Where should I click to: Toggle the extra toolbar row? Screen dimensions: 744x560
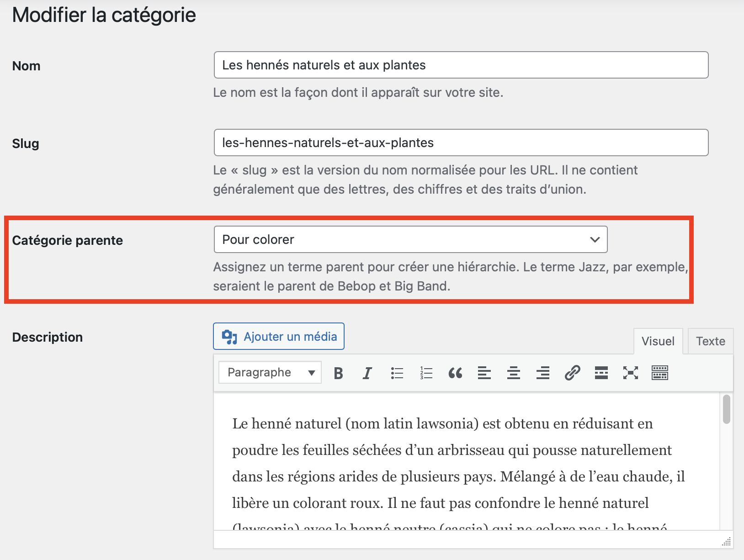click(660, 373)
